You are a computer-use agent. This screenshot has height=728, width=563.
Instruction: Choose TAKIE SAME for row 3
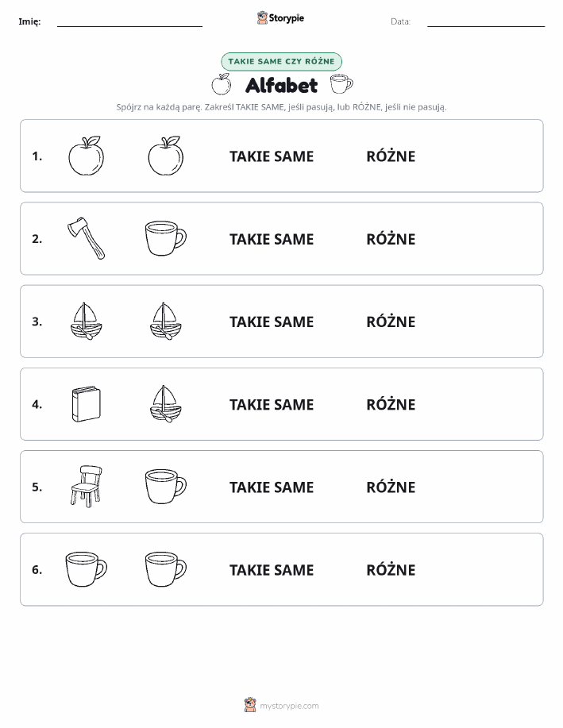[x=272, y=322]
